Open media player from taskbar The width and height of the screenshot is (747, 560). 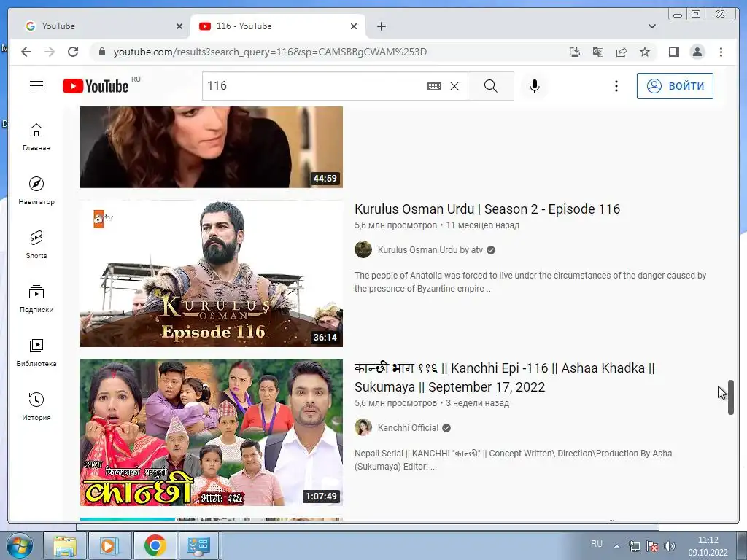pos(109,545)
